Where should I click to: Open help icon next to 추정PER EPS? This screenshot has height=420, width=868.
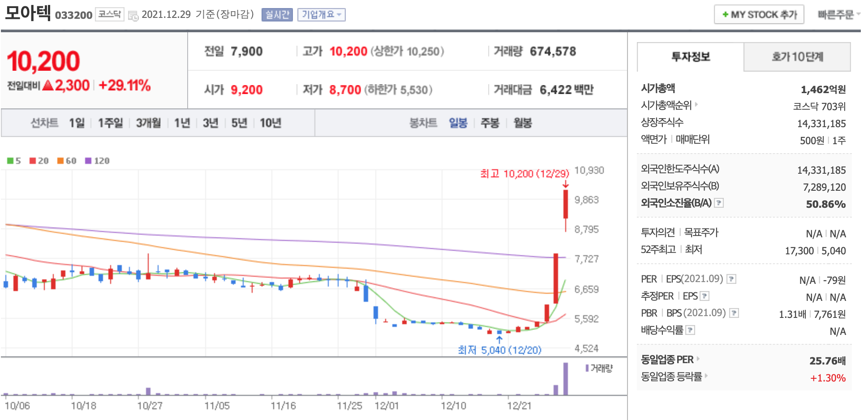pos(705,296)
